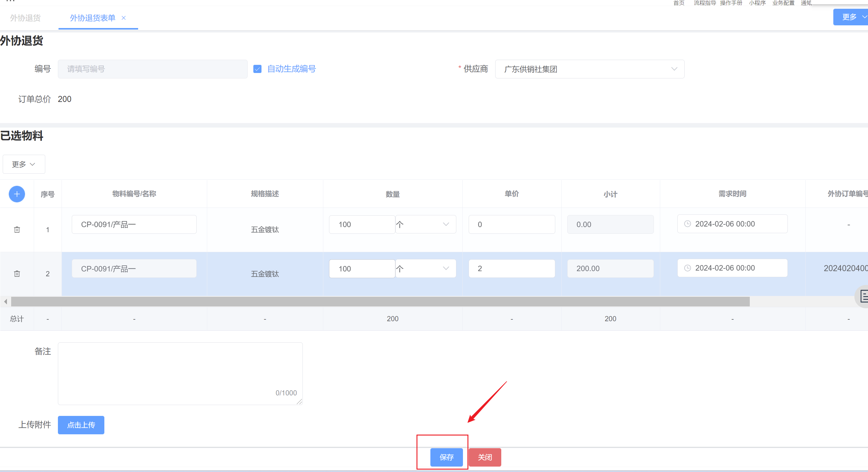Click the red 关闭 button
This screenshot has width=868, height=472.
tap(485, 457)
